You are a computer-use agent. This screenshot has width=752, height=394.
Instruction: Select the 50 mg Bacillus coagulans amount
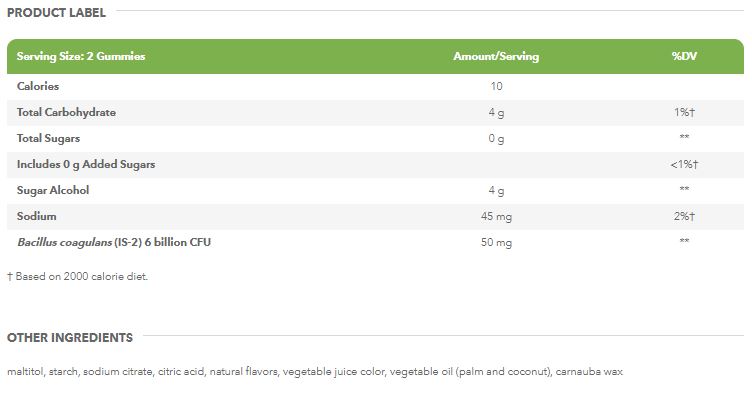[x=496, y=243]
